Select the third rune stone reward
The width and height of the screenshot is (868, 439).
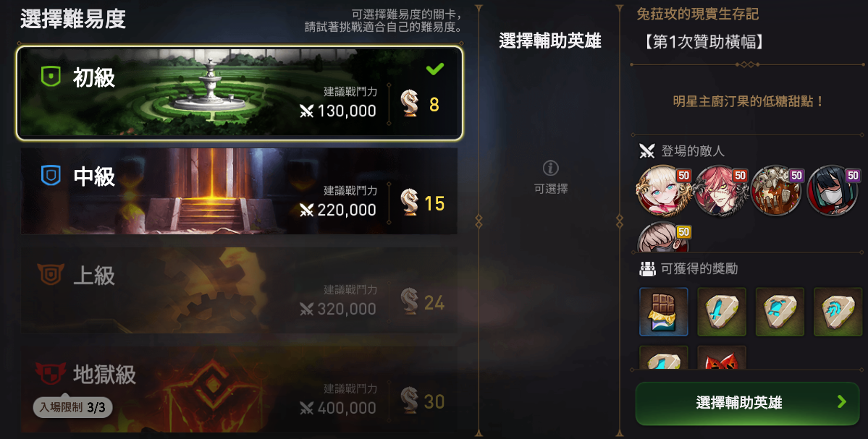pos(780,312)
